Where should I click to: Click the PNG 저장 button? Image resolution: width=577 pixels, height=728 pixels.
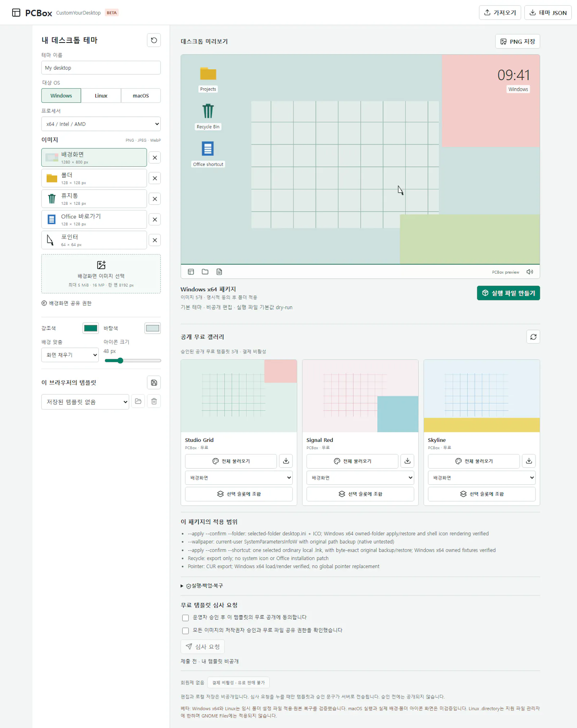(517, 41)
